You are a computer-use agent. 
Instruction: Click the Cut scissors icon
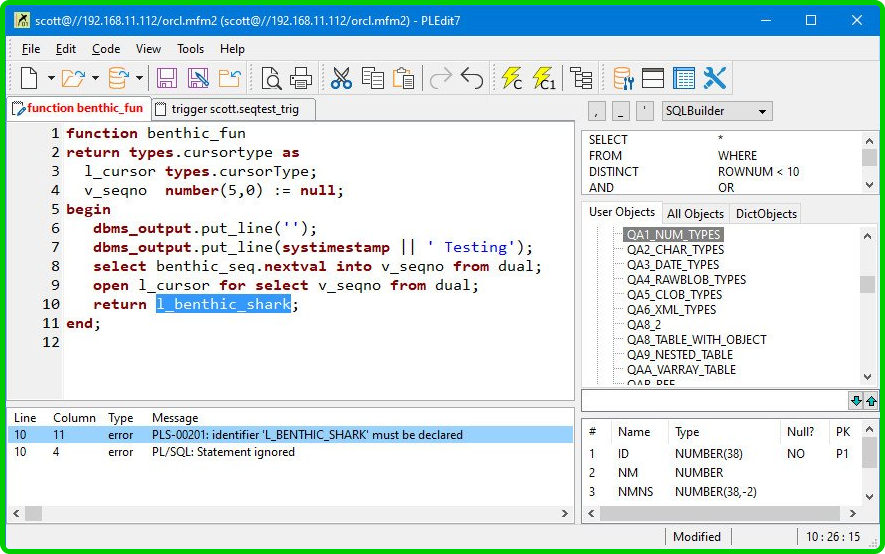pos(341,78)
